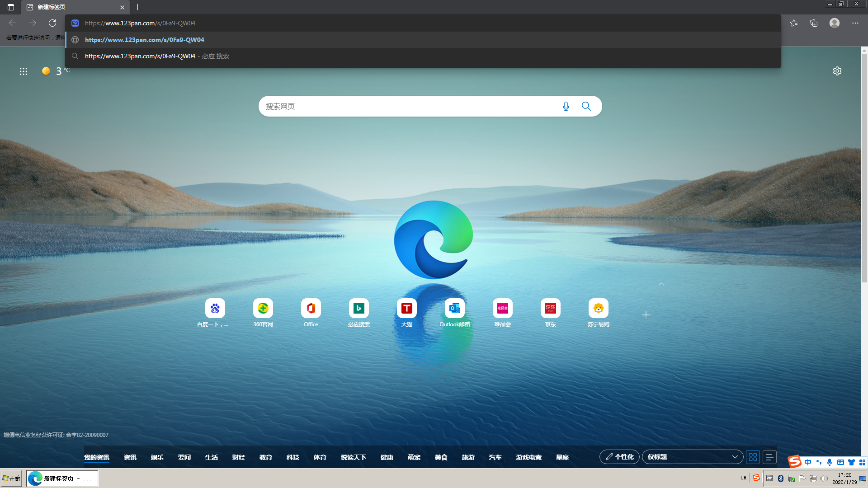868x488 pixels.
Task: Select the 科技 news tab
Action: [293, 457]
